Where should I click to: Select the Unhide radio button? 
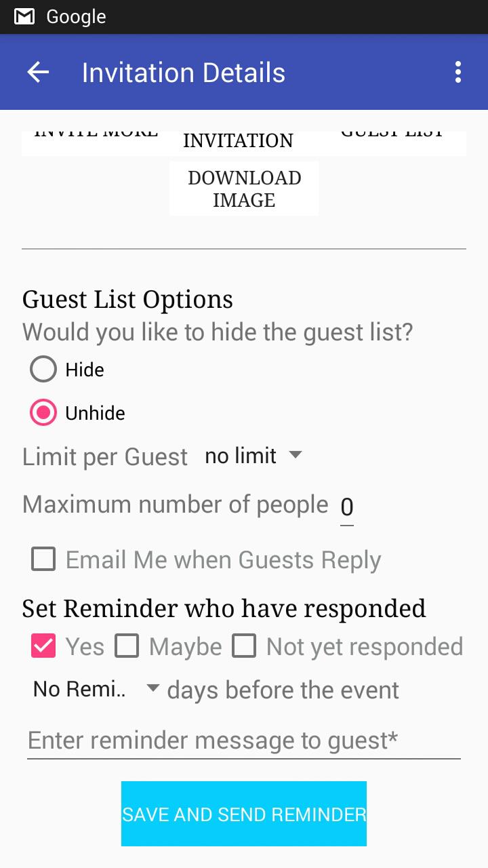pyautogui.click(x=43, y=413)
